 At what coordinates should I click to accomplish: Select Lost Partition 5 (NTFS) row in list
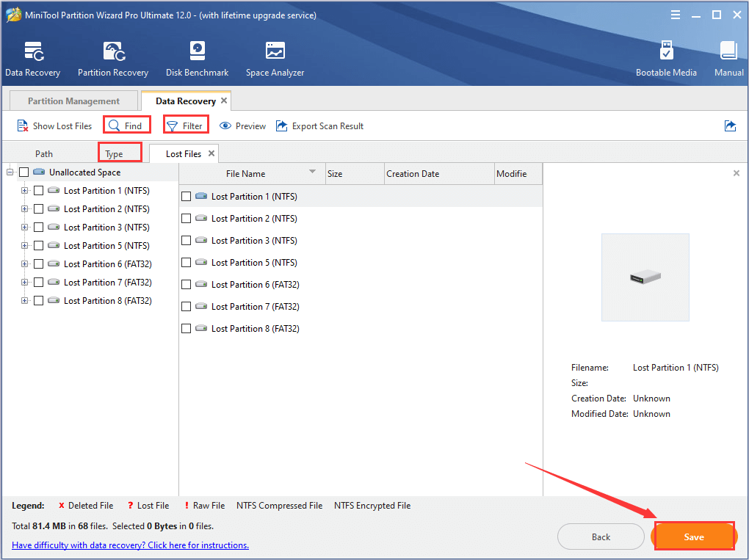click(x=361, y=262)
